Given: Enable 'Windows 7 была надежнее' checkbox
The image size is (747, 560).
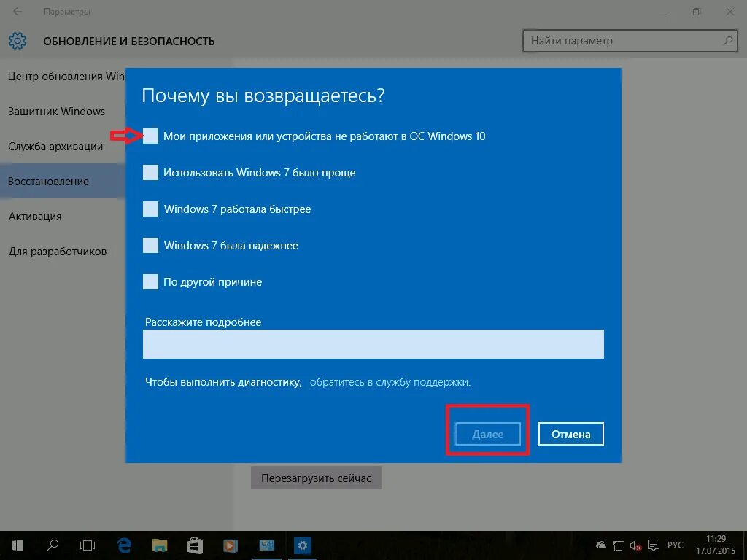Looking at the screenshot, I should (150, 245).
